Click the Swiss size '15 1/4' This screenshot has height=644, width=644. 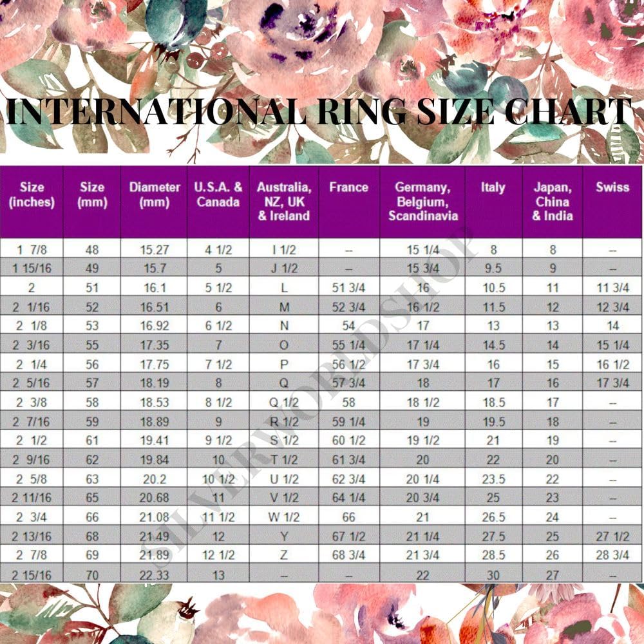click(613, 345)
